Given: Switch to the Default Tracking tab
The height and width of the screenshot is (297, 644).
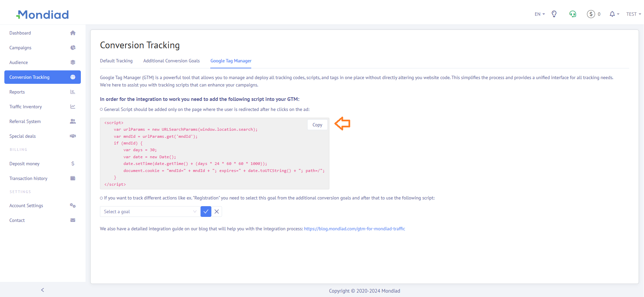Looking at the screenshot, I should pyautogui.click(x=116, y=61).
